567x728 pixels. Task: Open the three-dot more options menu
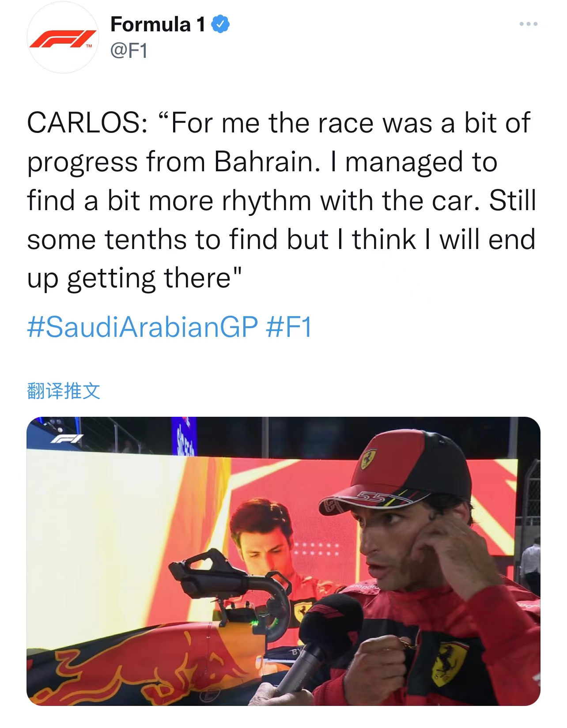528,24
